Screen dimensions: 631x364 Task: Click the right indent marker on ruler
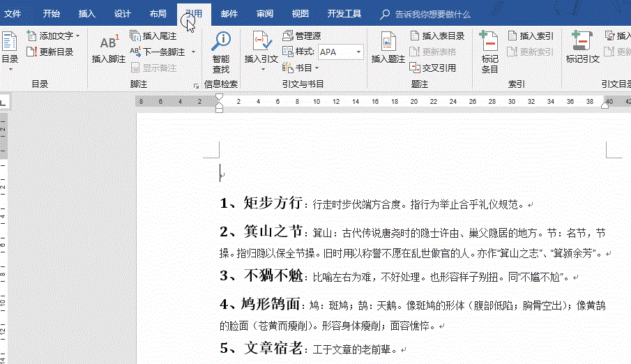click(x=605, y=105)
